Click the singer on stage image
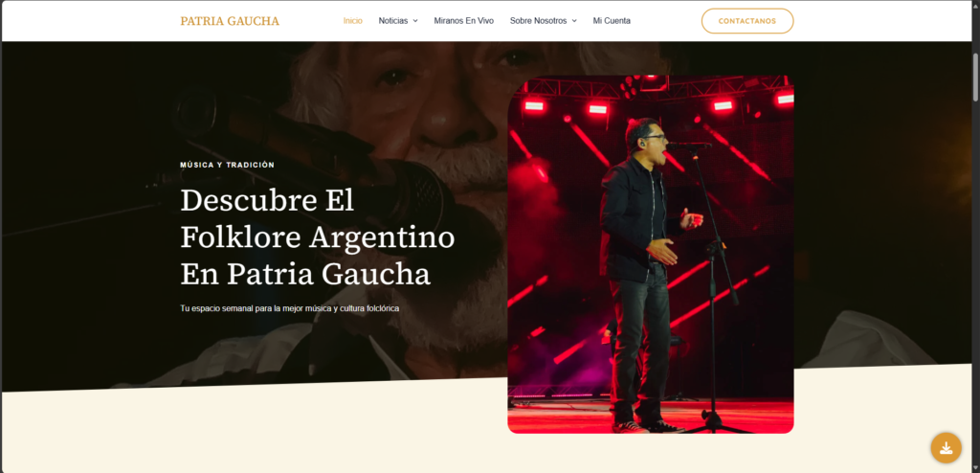This screenshot has width=980, height=473. tap(650, 254)
